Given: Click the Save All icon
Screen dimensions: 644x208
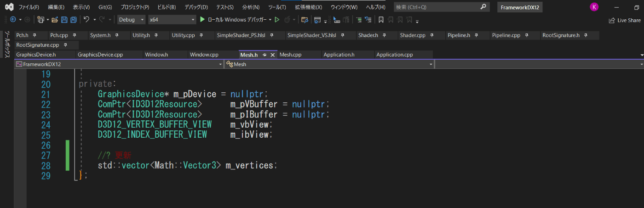Looking at the screenshot, I should click(x=73, y=19).
